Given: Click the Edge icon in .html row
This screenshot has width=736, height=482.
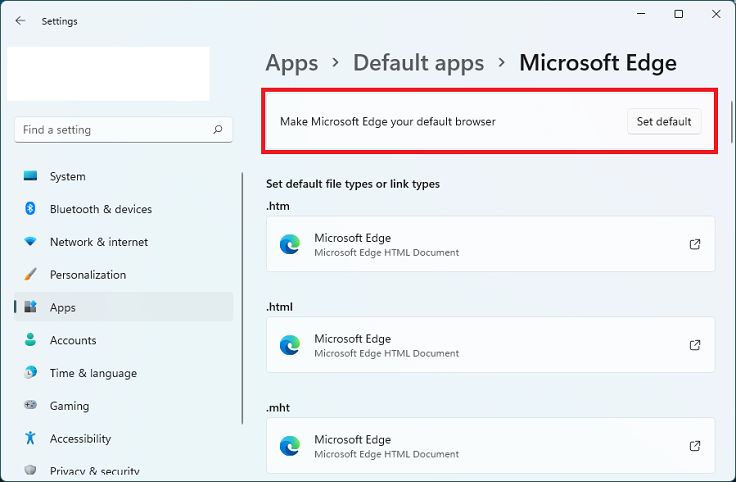Looking at the screenshot, I should [290, 345].
